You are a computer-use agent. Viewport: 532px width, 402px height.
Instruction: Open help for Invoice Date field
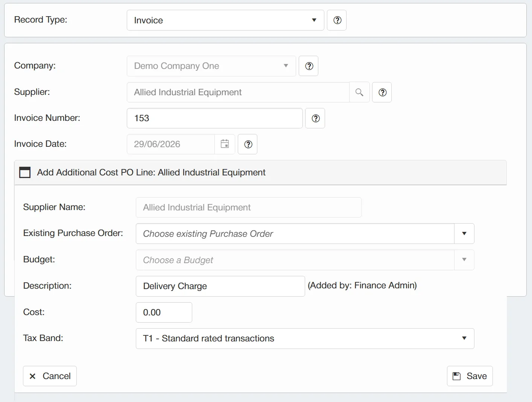[248, 144]
